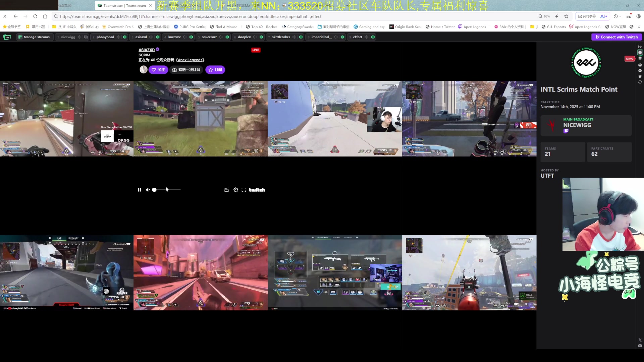This screenshot has width=644, height=362.
Task: Expand the bookmarks bar overflow chevron
Action: 639,27
